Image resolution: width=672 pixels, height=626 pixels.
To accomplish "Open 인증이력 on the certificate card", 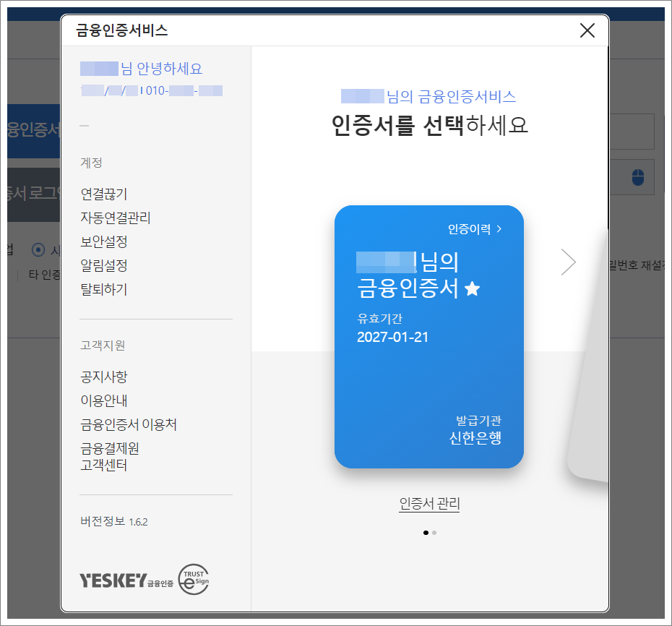I will [x=475, y=229].
